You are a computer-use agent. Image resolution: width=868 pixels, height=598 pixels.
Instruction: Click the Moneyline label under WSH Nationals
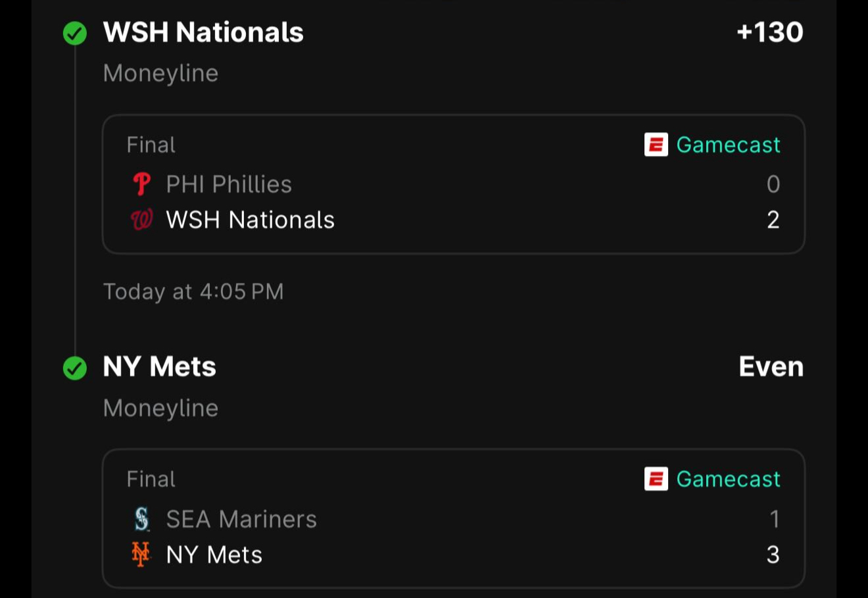160,73
